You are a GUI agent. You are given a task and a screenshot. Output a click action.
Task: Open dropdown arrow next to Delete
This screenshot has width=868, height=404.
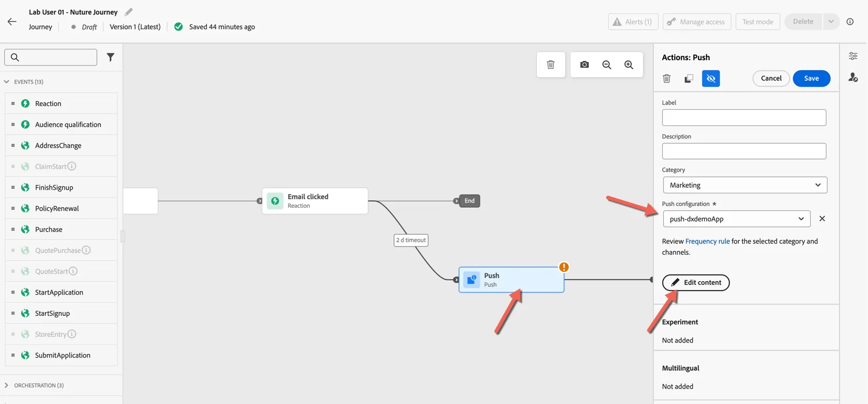[x=831, y=22]
